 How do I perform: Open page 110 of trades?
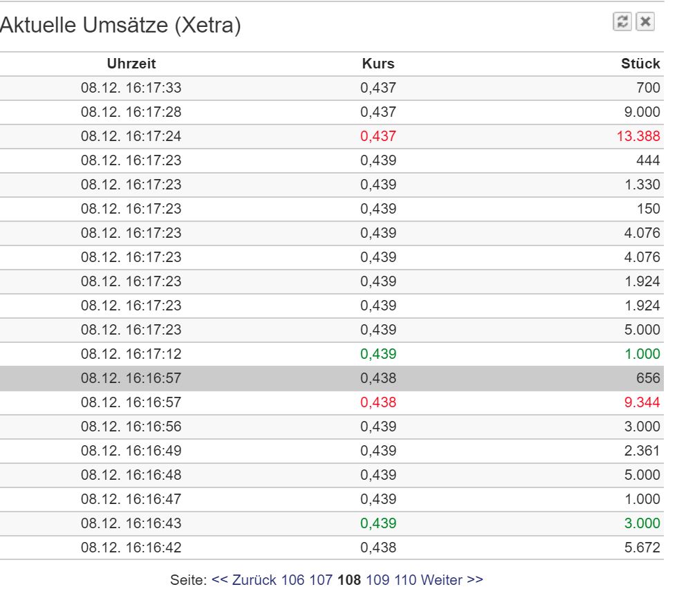[x=405, y=579]
